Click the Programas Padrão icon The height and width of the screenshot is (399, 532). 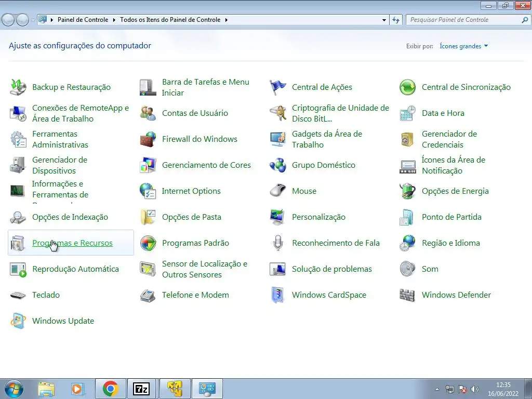coord(148,243)
